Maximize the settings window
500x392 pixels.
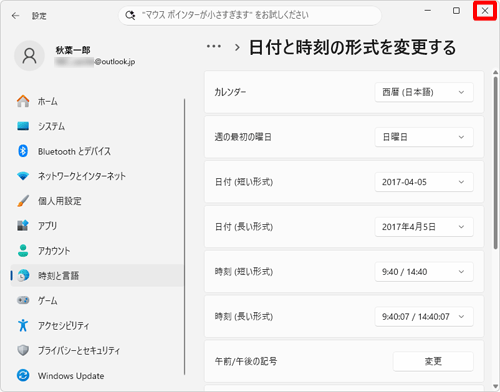tap(456, 11)
